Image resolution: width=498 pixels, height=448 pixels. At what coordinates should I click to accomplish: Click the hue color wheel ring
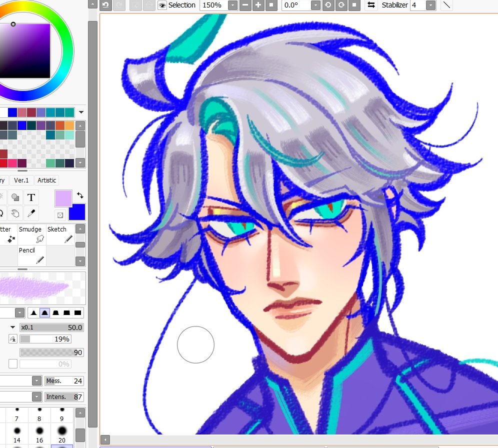67,51
